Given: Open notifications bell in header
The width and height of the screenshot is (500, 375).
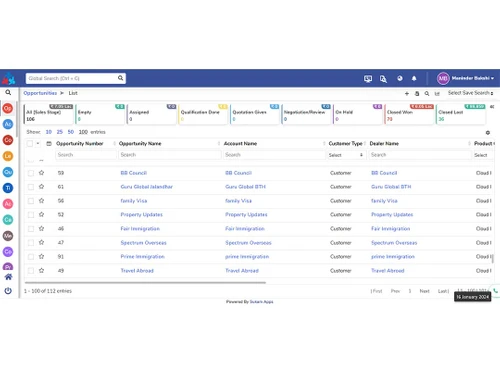Looking at the screenshot, I should (x=414, y=78).
